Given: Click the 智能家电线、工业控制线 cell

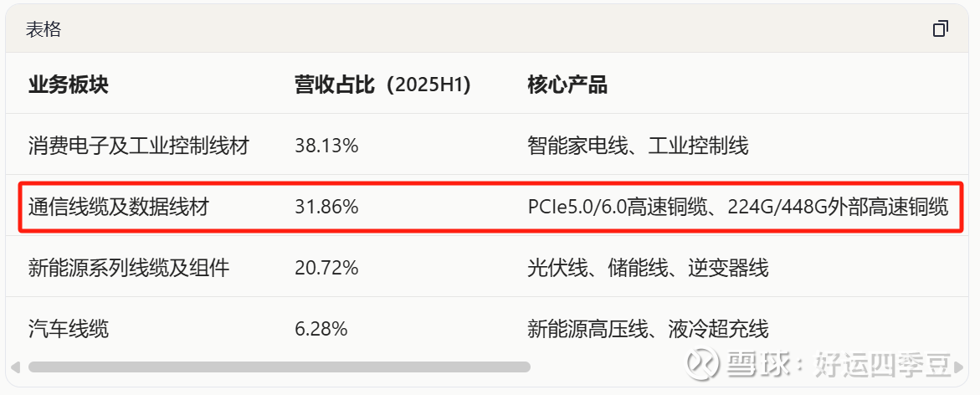Looking at the screenshot, I should pyautogui.click(x=638, y=146).
